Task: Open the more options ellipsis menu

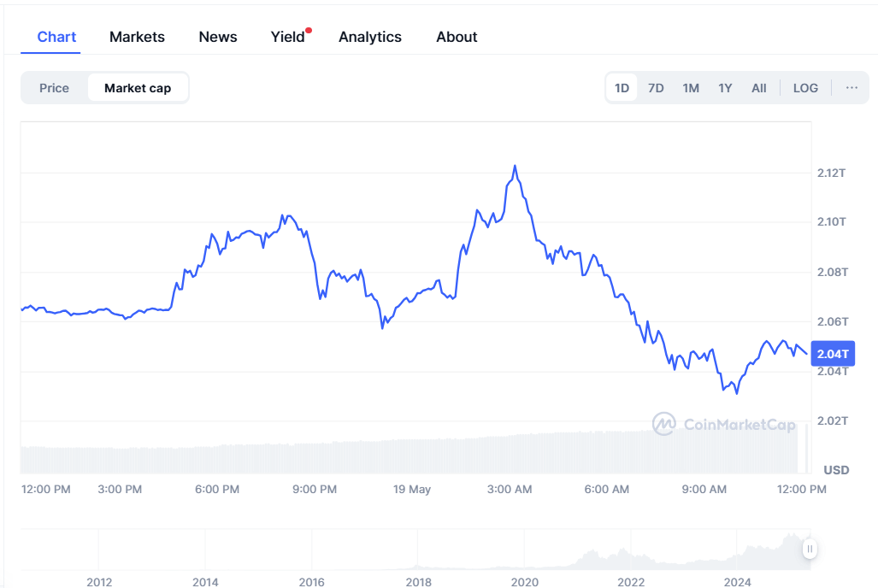Action: (x=851, y=88)
